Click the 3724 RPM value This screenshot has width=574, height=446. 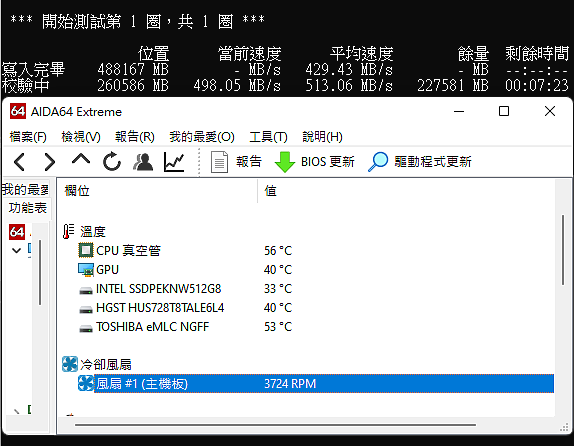[290, 384]
